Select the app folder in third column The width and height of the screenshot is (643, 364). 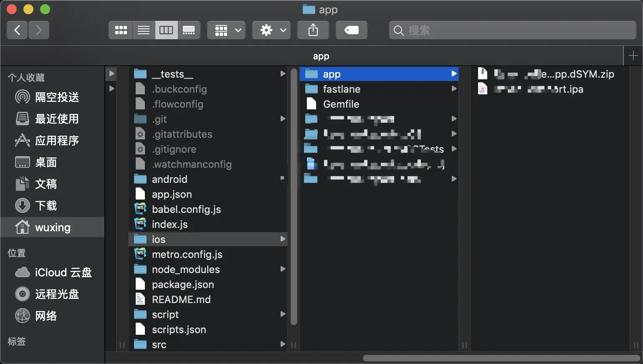[x=379, y=74]
